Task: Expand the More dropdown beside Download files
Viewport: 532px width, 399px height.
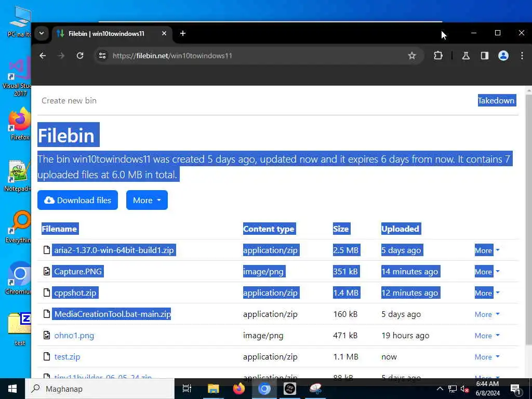Action: coord(147,200)
